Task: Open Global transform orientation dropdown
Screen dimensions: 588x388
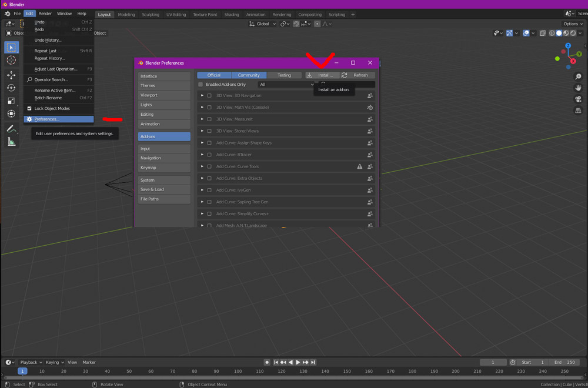Action: (262, 24)
